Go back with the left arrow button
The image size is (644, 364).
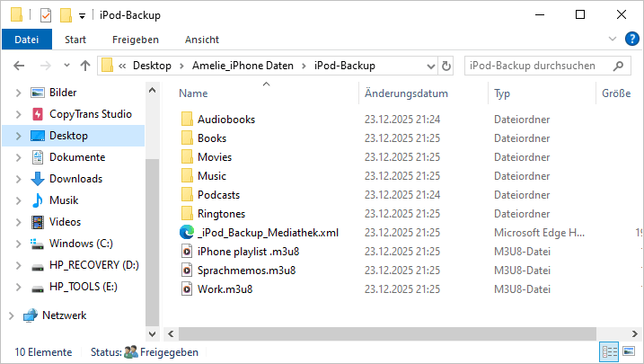(19, 66)
